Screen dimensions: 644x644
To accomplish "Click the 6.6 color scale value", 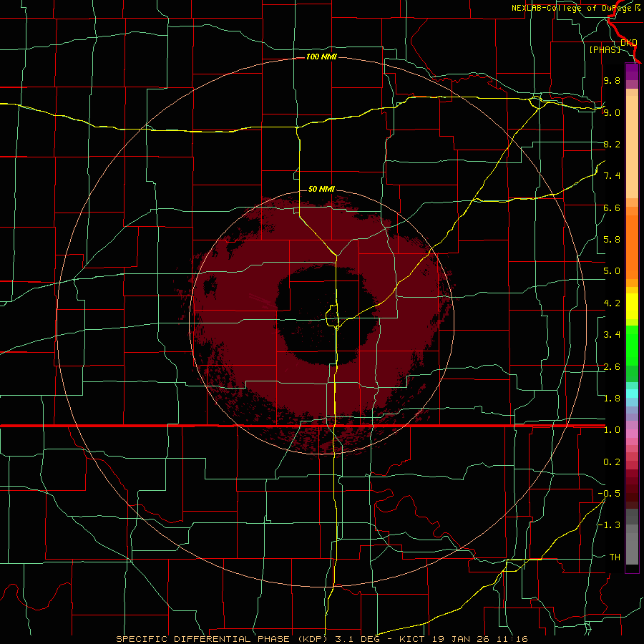I will click(x=612, y=208).
